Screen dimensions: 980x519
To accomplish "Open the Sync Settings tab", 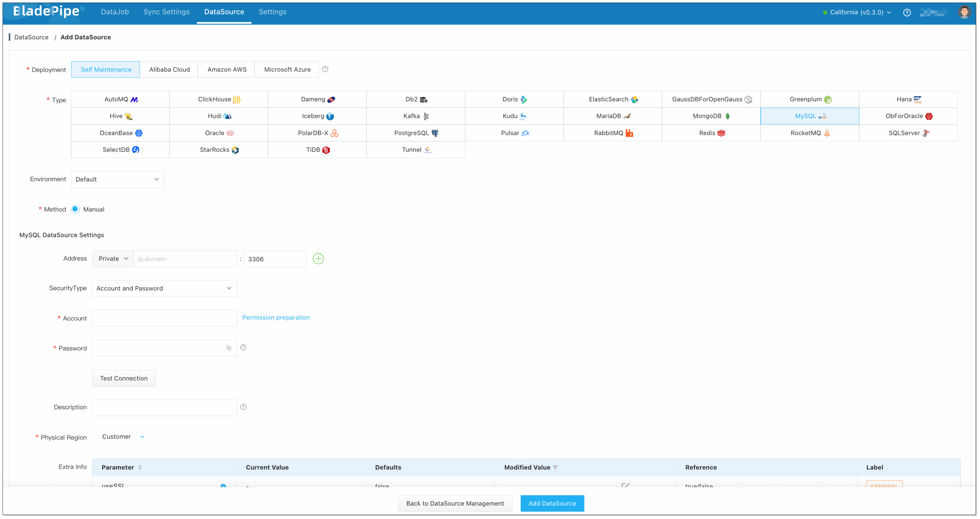I will (x=166, y=12).
